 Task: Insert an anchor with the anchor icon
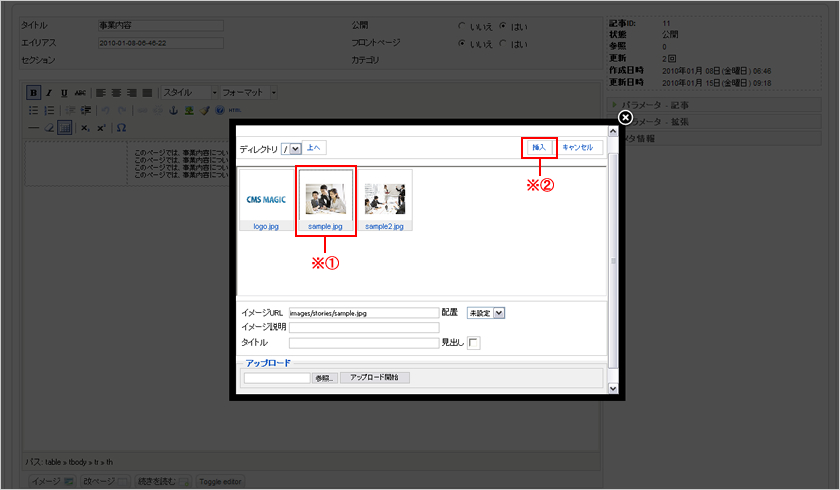(173, 110)
